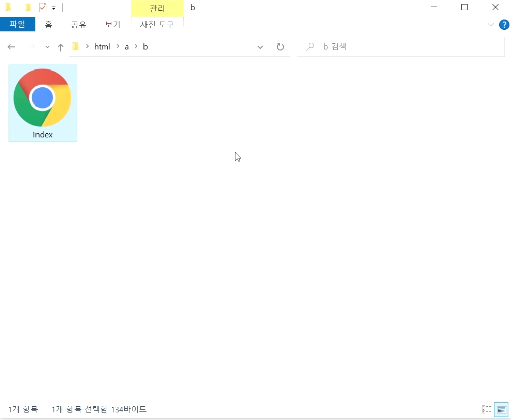Expand the chevron before html breadcrumb
The image size is (511, 420).
pyautogui.click(x=87, y=47)
